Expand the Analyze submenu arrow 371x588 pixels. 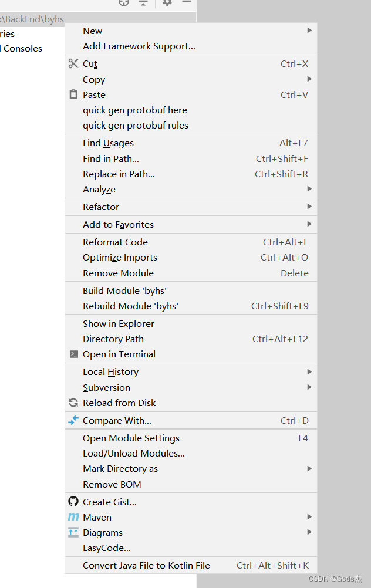point(309,188)
